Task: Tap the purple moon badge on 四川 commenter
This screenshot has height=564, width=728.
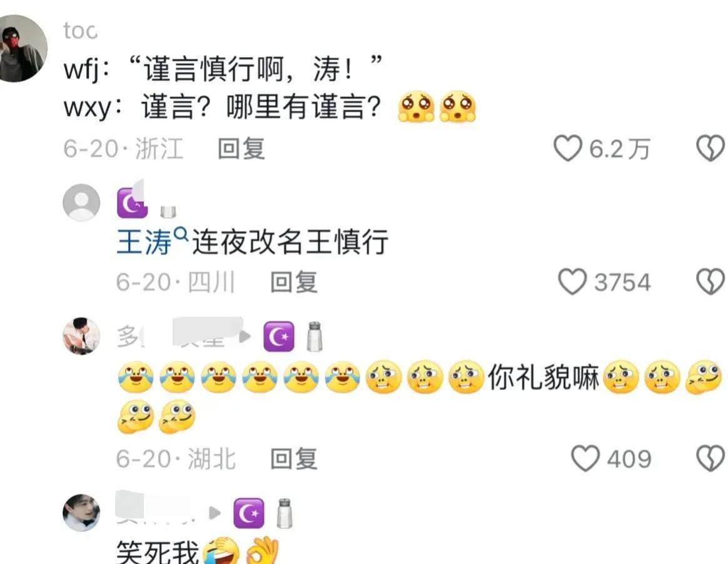Action: (132, 203)
